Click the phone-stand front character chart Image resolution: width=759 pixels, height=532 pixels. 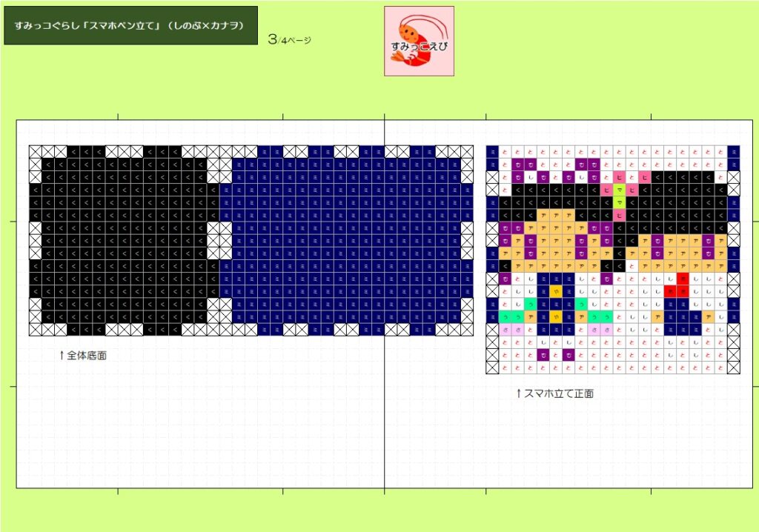click(613, 259)
